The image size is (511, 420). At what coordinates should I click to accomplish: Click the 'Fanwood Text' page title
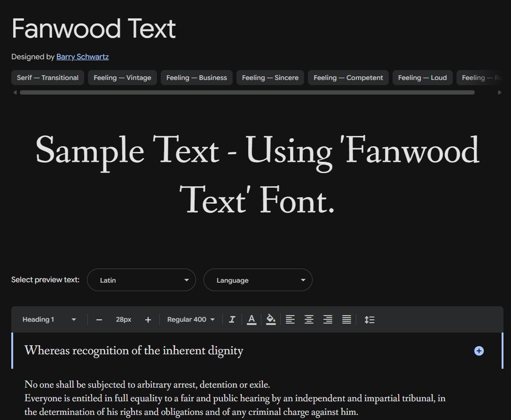pos(94,29)
